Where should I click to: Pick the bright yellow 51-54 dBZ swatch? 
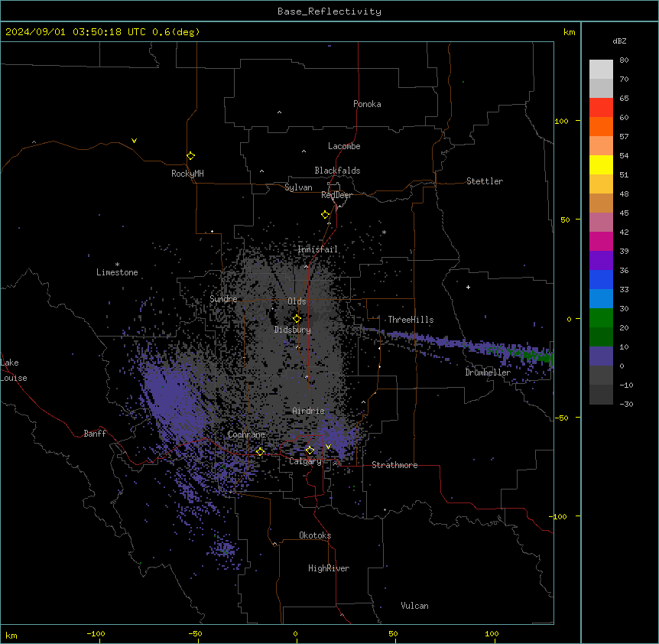tap(601, 164)
